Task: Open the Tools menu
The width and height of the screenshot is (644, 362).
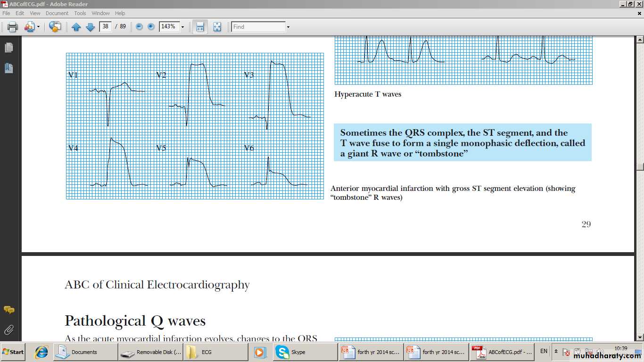Action: (80, 13)
